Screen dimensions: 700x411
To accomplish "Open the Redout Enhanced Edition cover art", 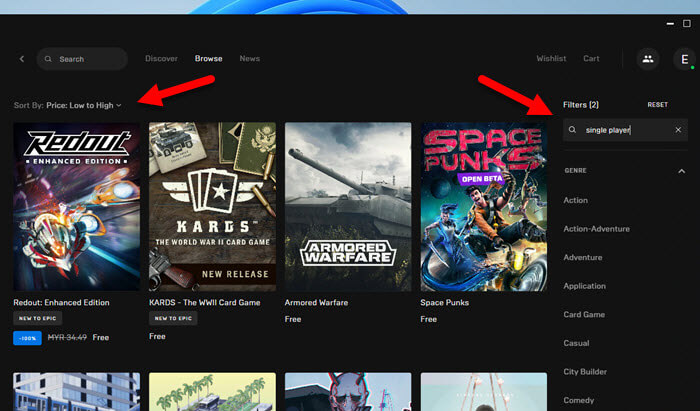I will click(x=77, y=207).
